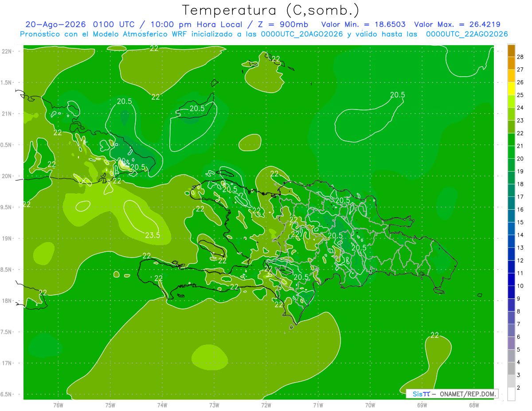
Task: Click the "8.5N" latitude axis label
Action: 7,270
